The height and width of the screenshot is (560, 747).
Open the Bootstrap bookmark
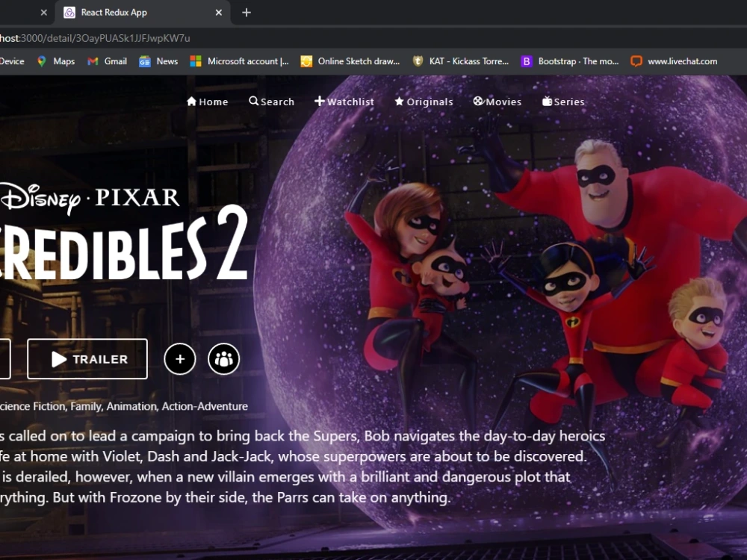click(x=570, y=61)
